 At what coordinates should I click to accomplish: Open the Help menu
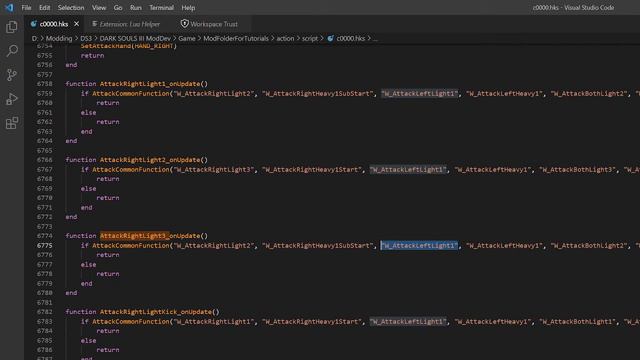(188, 8)
